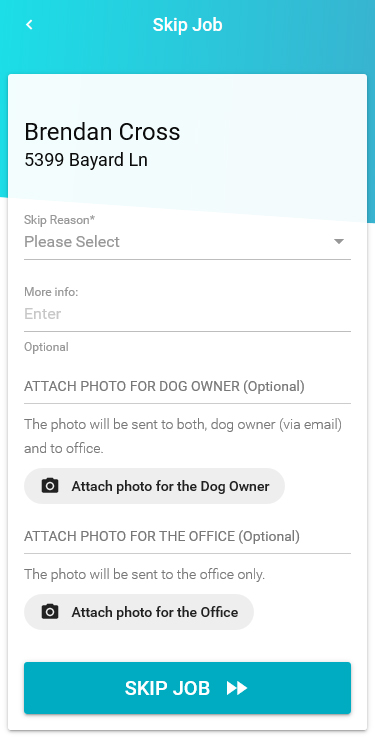Click the camera icon for Office photo
This screenshot has width=375, height=750.
coord(50,612)
